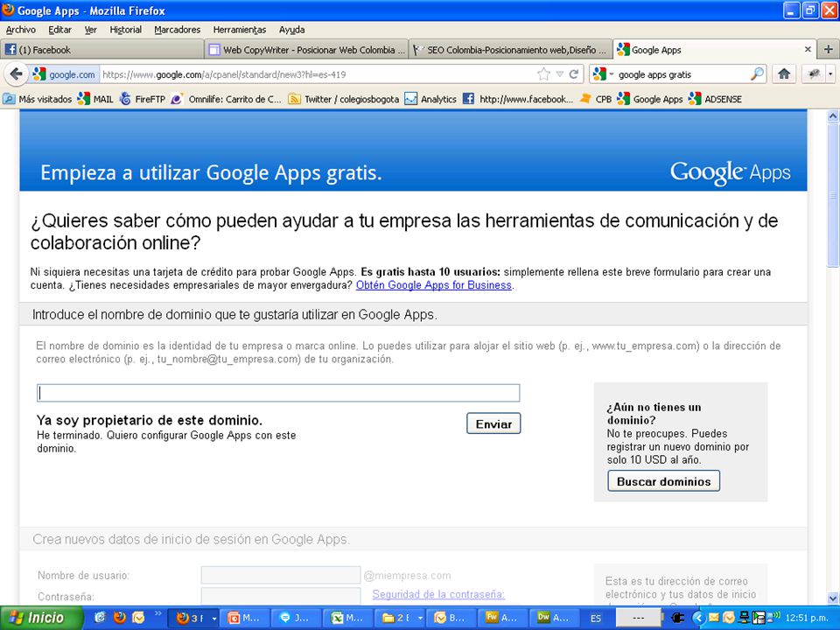Click the bookmark star in address bar
The image size is (840, 630).
point(543,74)
